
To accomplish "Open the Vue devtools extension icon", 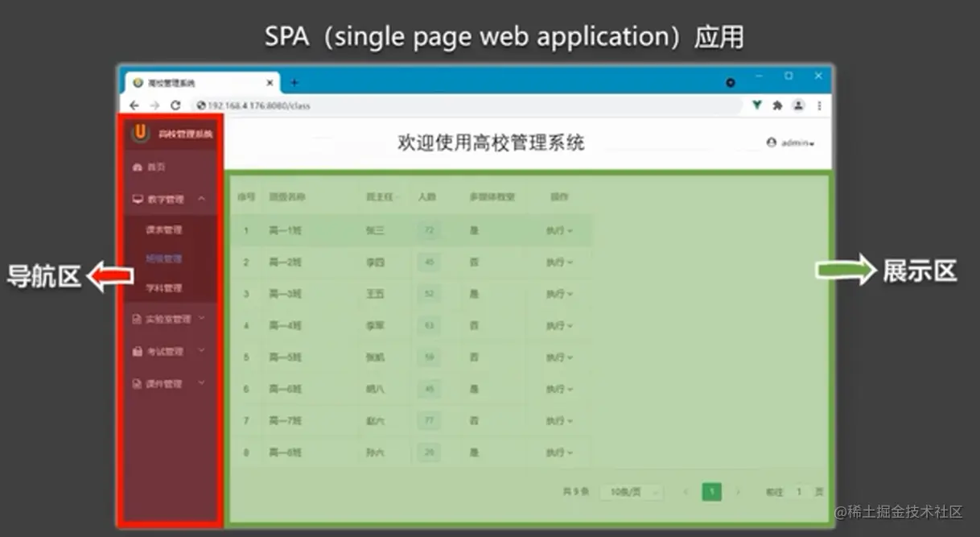I will 757,105.
